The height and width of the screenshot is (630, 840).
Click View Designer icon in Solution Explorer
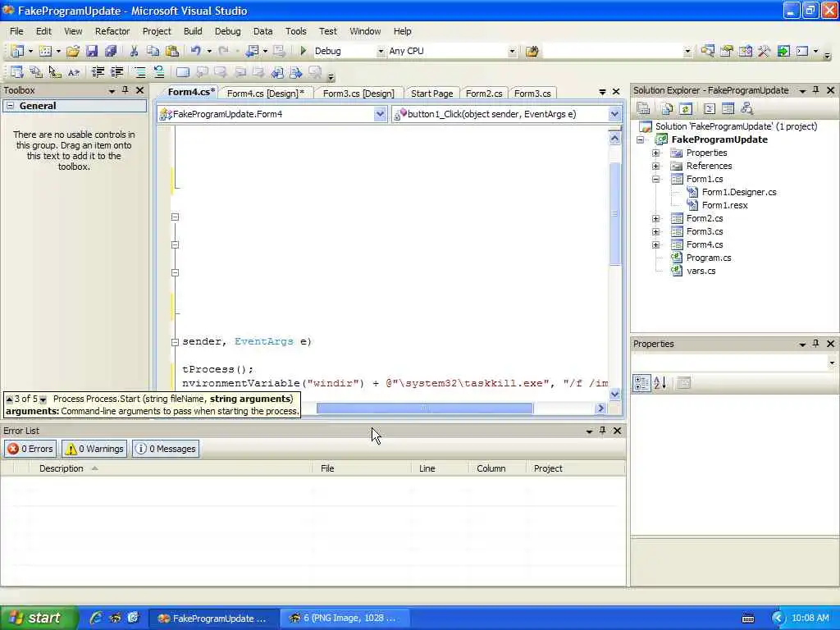pyautogui.click(x=728, y=109)
